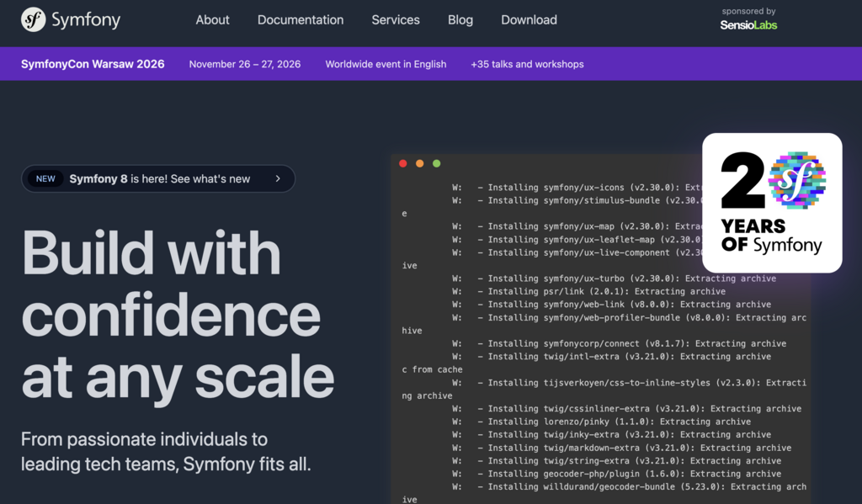Click 'Worldwide event in English'
This screenshot has height=504, width=862.
click(386, 63)
